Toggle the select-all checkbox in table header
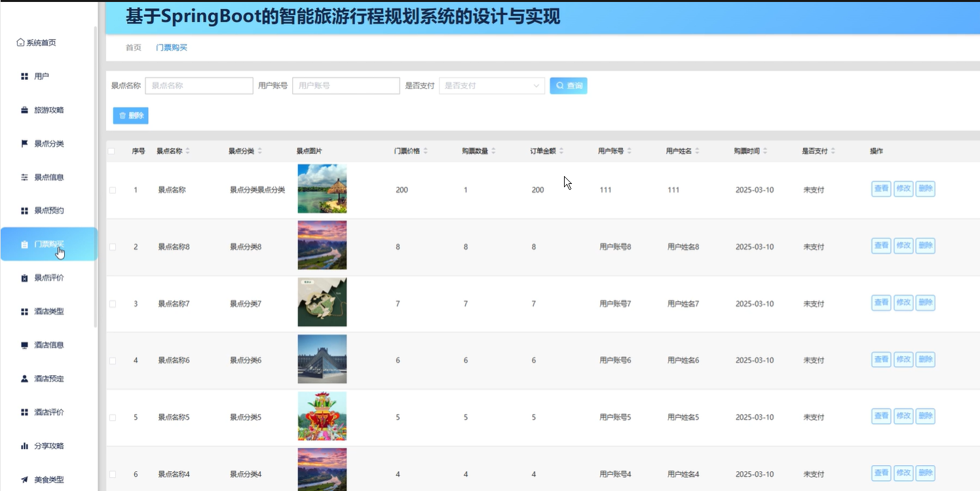This screenshot has height=491, width=980. pyautogui.click(x=112, y=151)
